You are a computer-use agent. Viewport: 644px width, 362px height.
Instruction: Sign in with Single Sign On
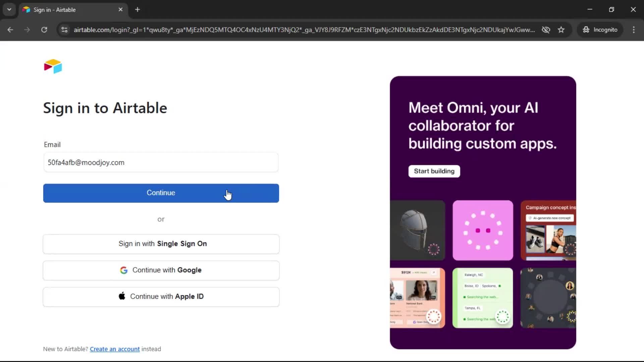(161, 244)
